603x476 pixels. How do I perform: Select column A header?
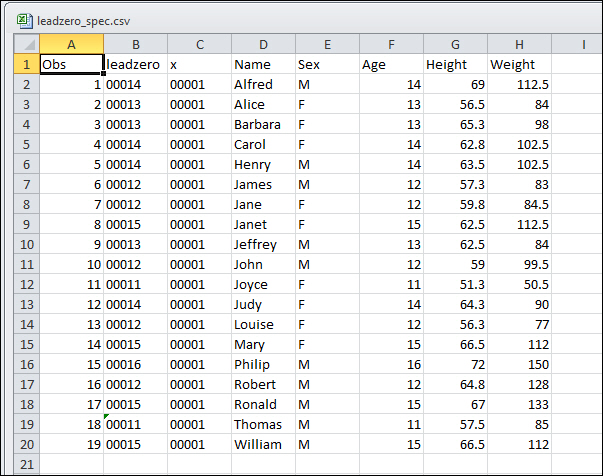coord(71,44)
